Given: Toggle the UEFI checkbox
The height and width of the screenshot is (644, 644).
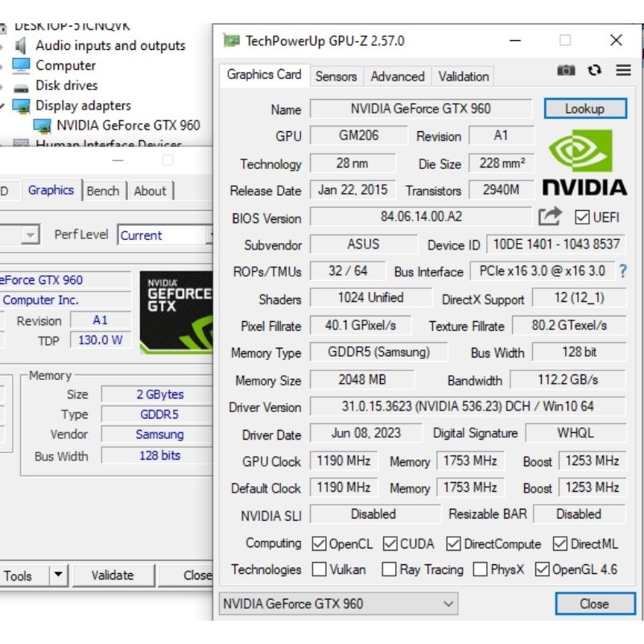Looking at the screenshot, I should 583,217.
